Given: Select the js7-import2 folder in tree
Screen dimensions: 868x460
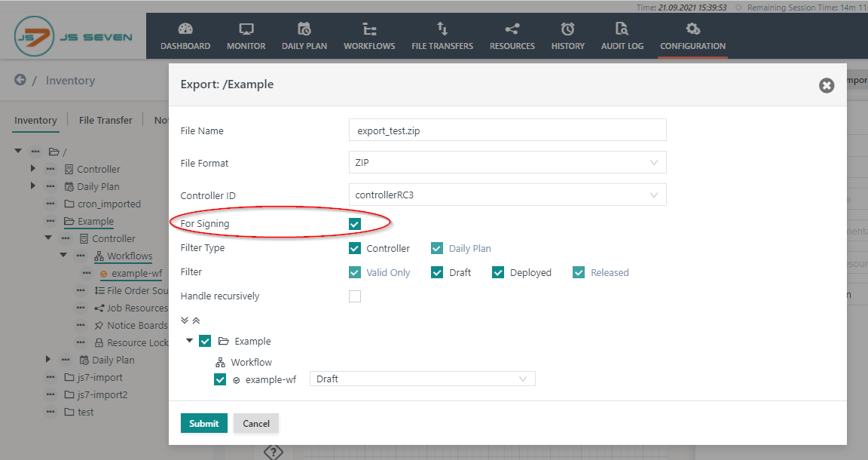Looking at the screenshot, I should click(102, 394).
